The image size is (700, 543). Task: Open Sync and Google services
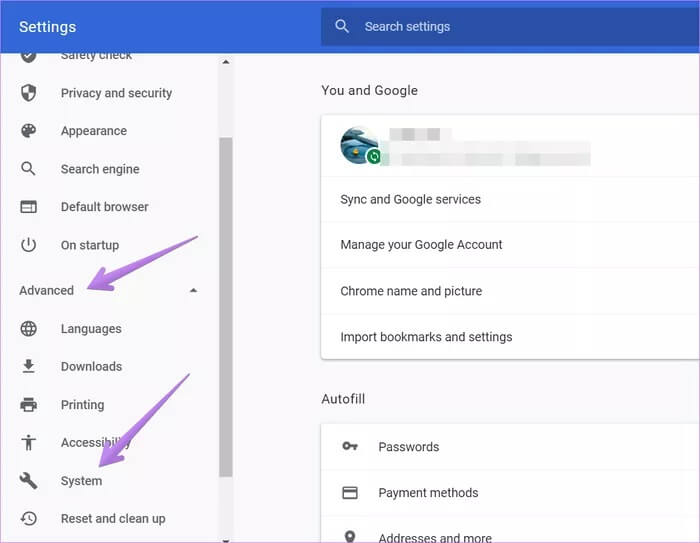click(x=510, y=199)
